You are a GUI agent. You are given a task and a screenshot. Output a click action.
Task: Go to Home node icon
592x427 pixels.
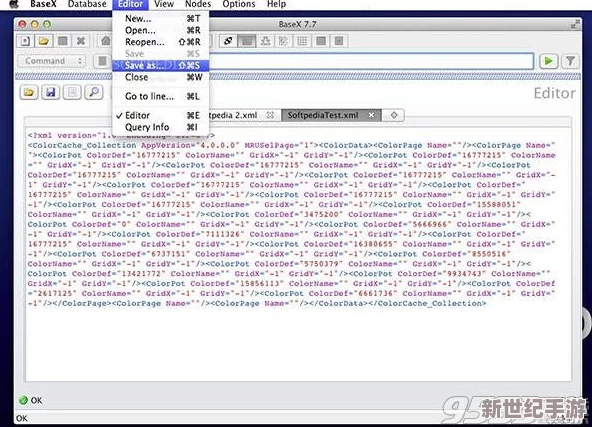[x=105, y=41]
